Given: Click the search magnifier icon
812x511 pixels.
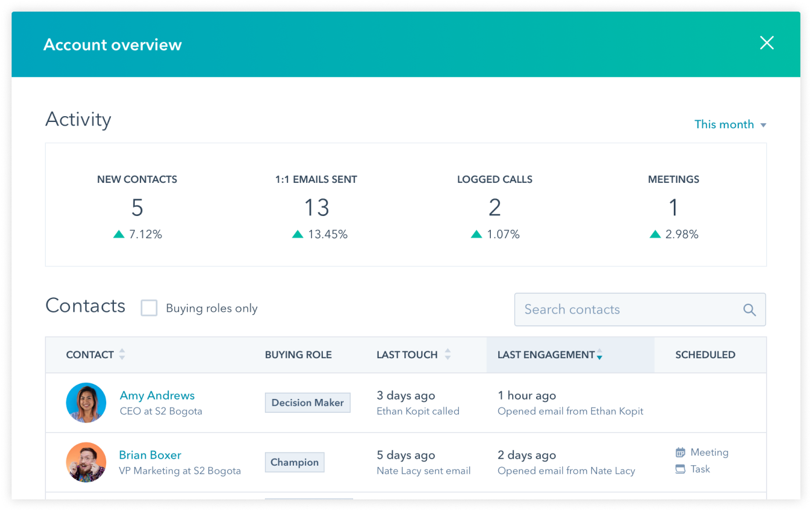Looking at the screenshot, I should 749,310.
